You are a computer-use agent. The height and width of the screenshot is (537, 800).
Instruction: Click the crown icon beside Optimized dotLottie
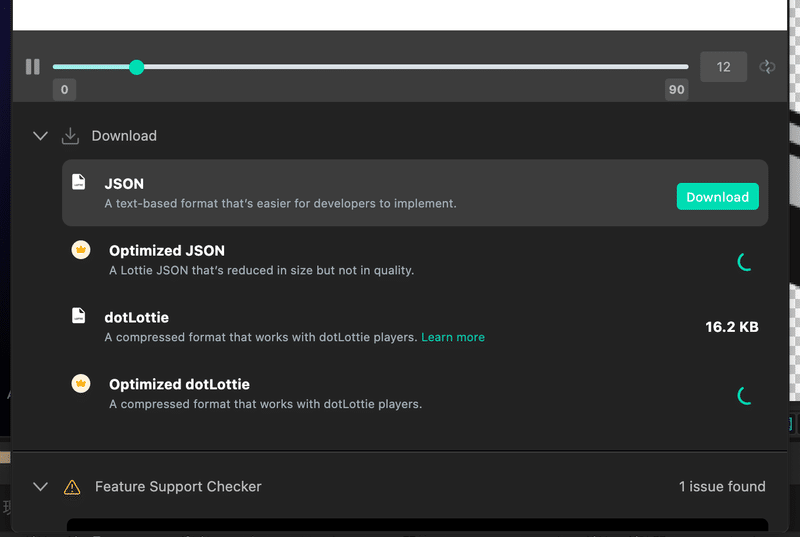(81, 383)
